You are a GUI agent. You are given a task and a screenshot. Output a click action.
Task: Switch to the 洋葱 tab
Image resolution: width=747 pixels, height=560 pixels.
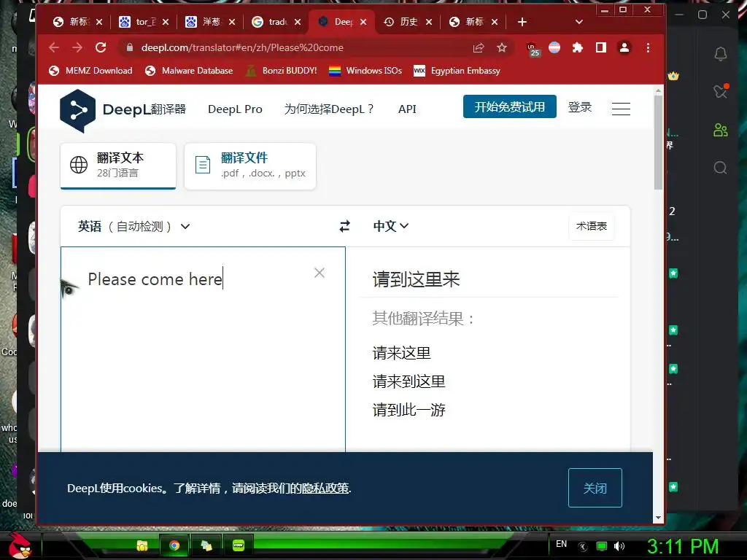[210, 22]
